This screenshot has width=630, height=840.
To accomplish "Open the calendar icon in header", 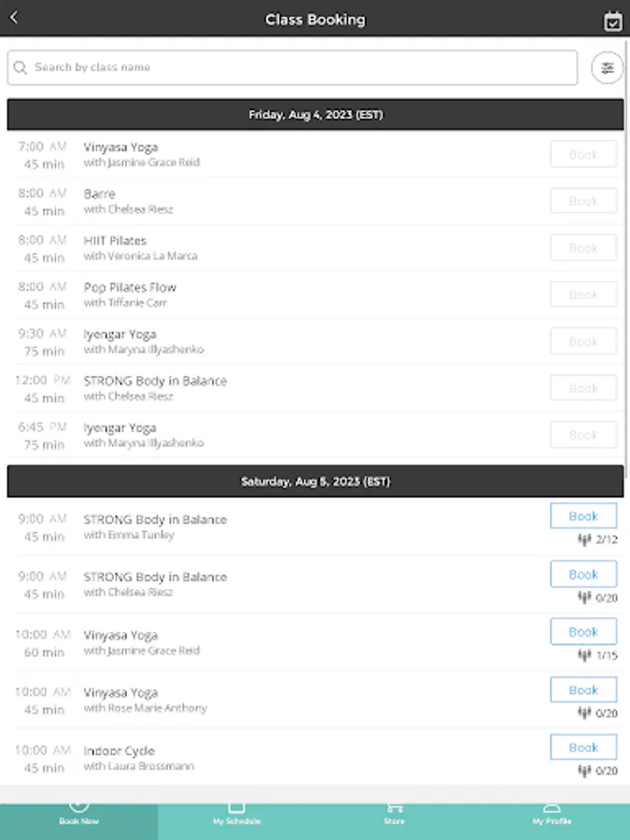I will click(612, 21).
